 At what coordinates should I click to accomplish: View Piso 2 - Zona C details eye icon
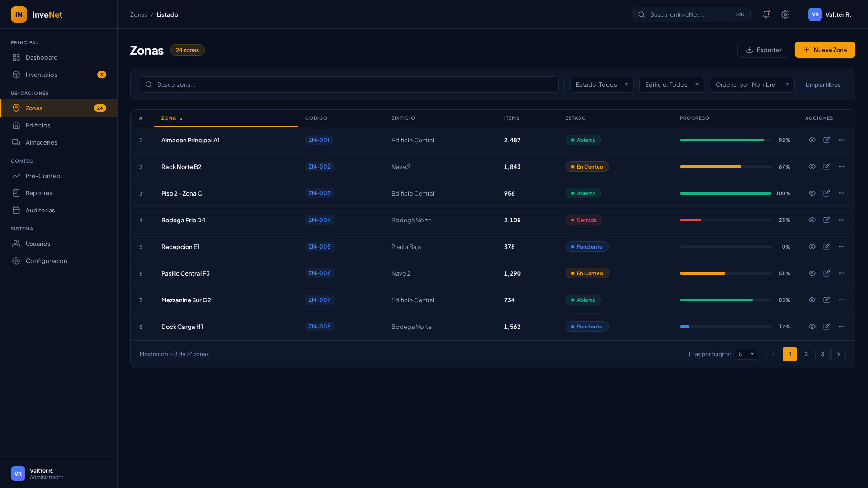[812, 193]
